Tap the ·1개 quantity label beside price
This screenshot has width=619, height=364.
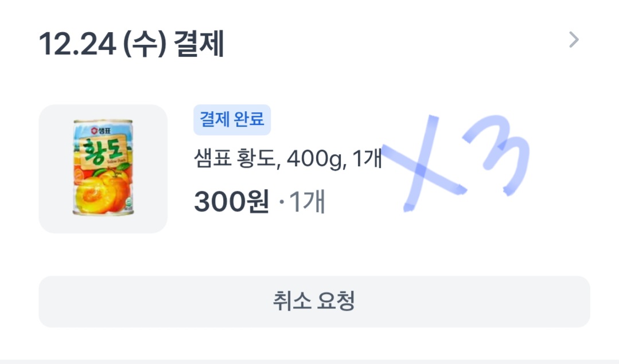[302, 202]
